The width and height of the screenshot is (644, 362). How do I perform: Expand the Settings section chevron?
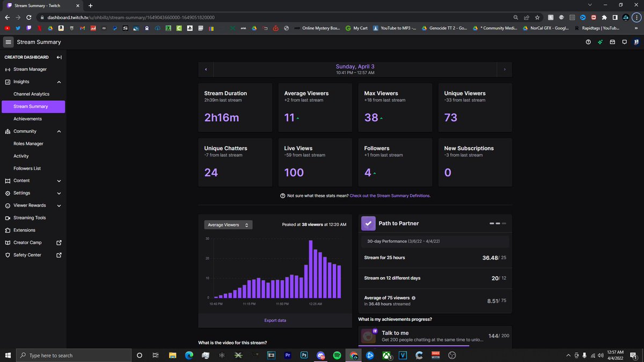[59, 193]
